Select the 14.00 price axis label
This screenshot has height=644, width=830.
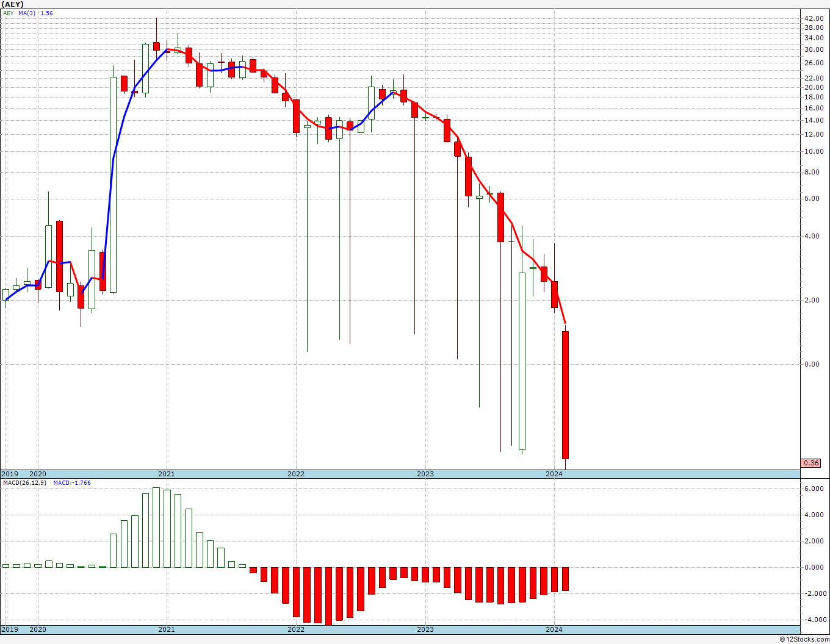coord(814,120)
